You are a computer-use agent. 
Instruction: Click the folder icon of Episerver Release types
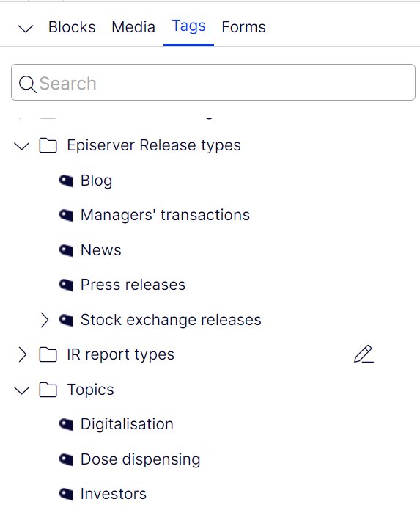point(48,145)
